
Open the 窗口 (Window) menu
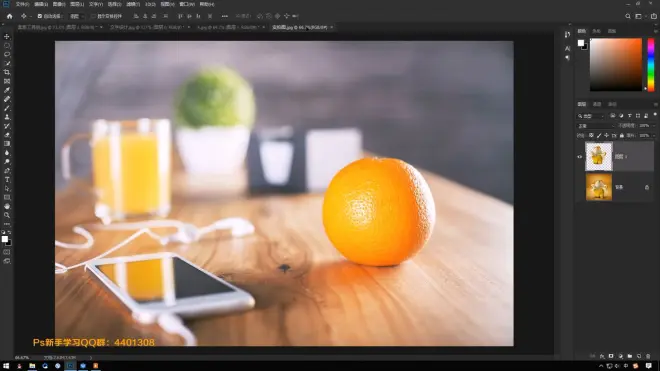[187, 4]
